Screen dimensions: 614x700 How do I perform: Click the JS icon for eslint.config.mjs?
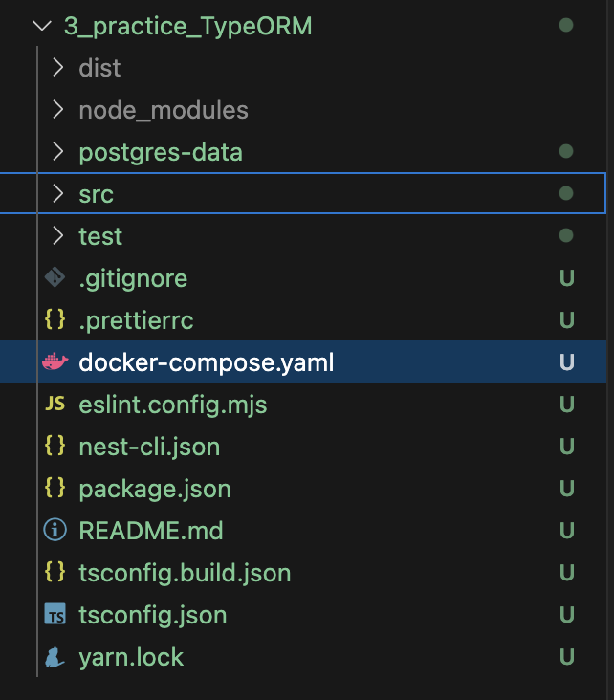click(x=55, y=405)
